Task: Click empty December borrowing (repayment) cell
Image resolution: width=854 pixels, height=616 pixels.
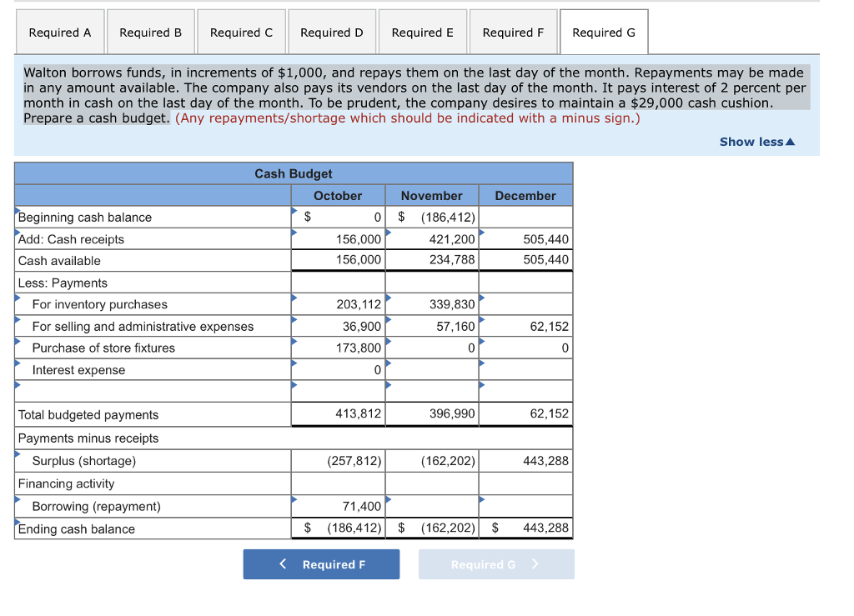Action: [x=525, y=506]
